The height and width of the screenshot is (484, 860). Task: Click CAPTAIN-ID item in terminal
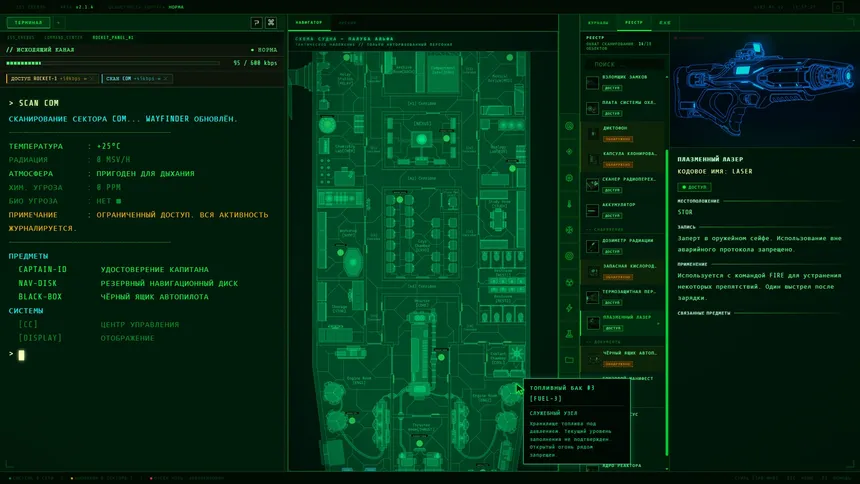coord(42,269)
